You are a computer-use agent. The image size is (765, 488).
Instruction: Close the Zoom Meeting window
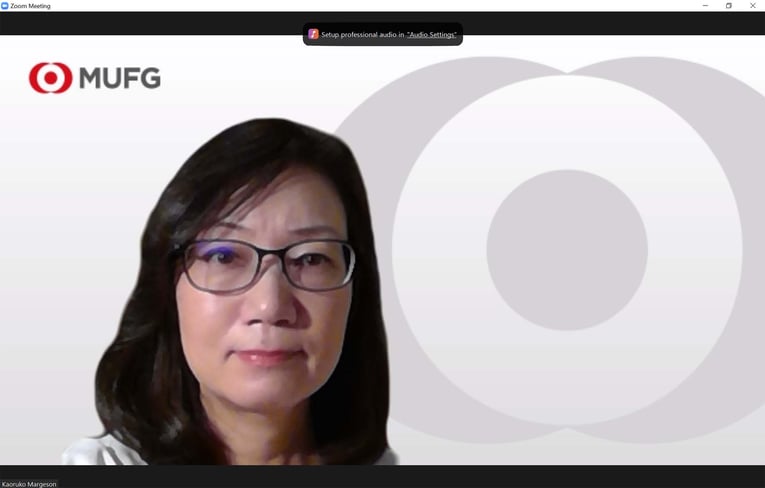tap(753, 6)
